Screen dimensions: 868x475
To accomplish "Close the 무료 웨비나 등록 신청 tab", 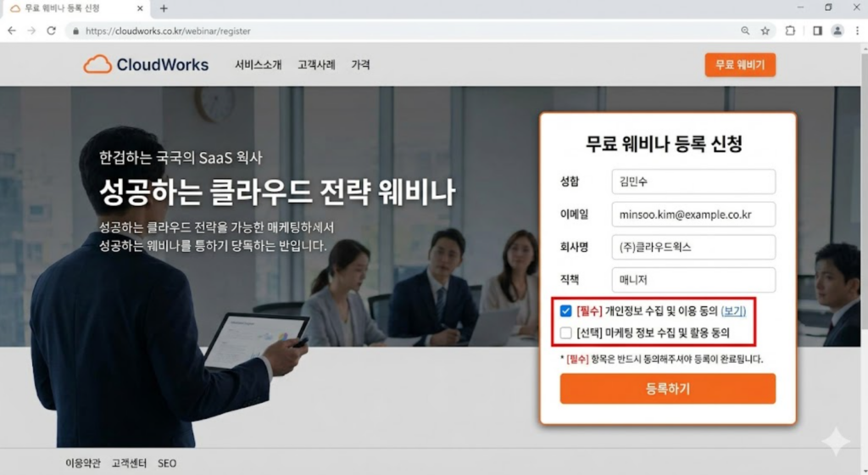I will tap(140, 8).
